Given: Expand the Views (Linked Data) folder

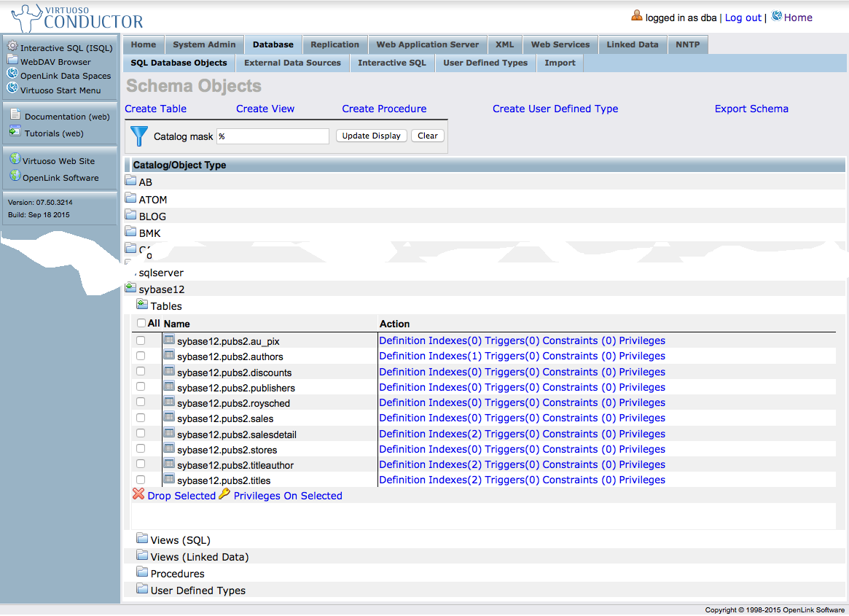Looking at the screenshot, I should 142,555.
